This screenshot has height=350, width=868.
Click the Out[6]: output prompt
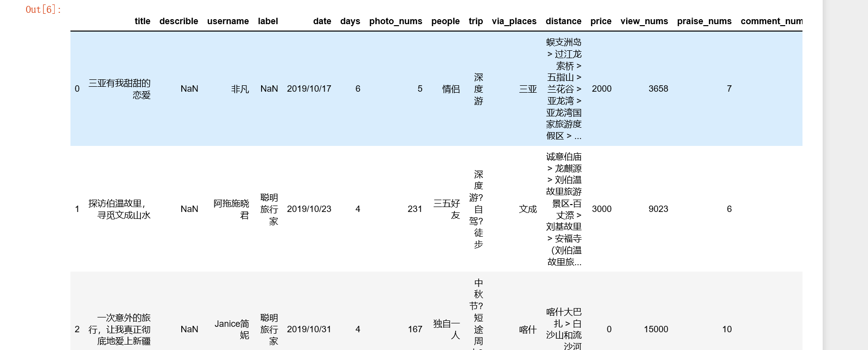click(x=43, y=9)
